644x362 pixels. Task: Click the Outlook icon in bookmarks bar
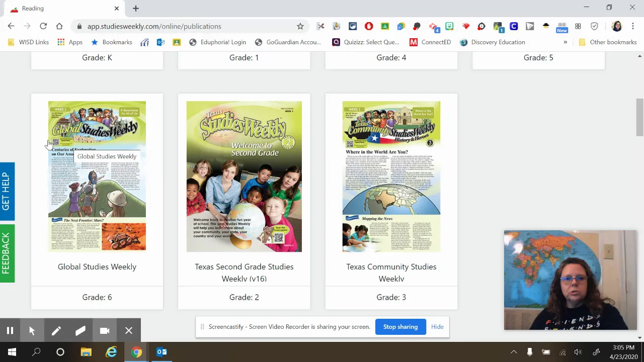coord(160,42)
